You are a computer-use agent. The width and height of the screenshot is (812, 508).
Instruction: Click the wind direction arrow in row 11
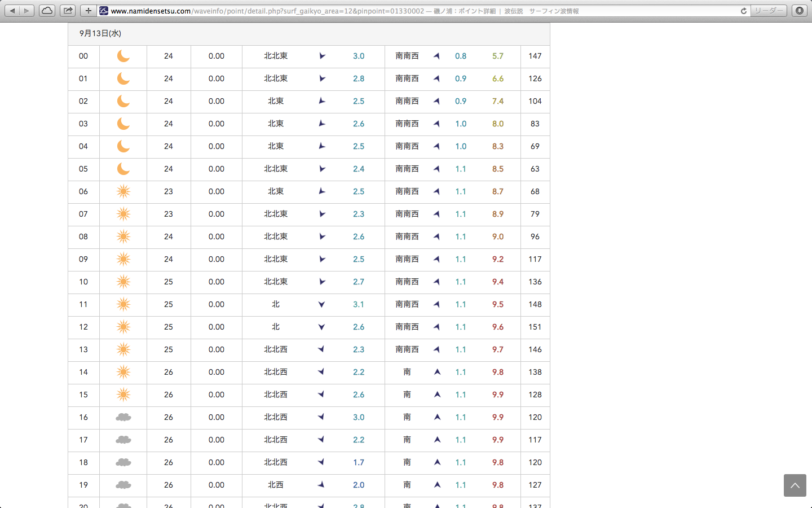click(321, 304)
